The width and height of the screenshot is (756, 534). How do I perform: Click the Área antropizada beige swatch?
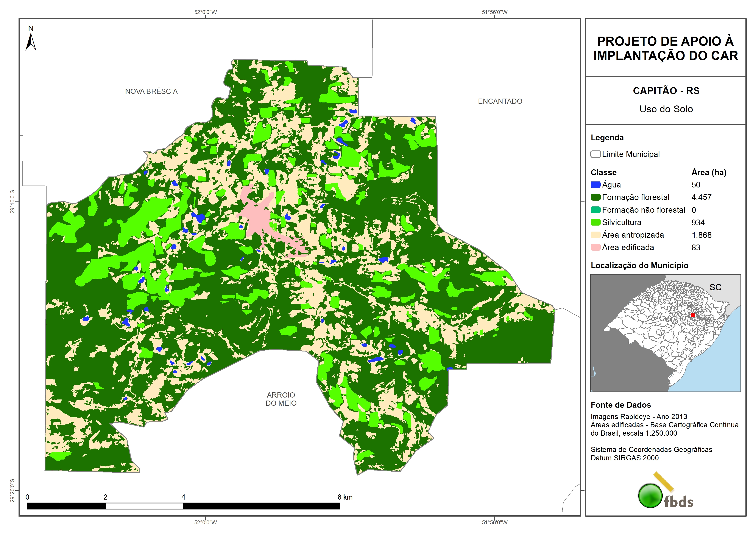pos(595,235)
